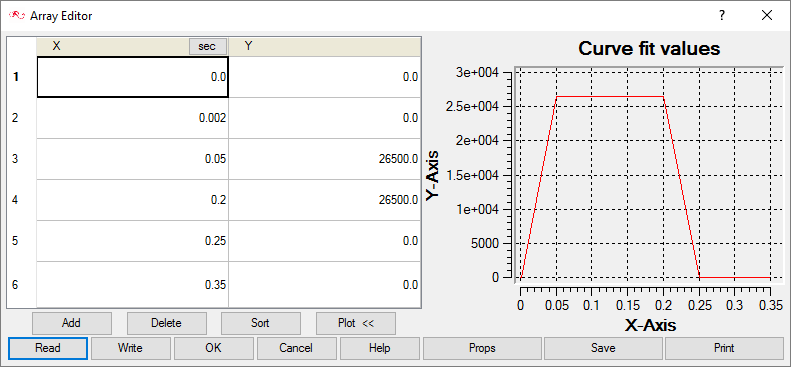The image size is (791, 367).
Task: Open plot Props settings
Action: click(482, 348)
